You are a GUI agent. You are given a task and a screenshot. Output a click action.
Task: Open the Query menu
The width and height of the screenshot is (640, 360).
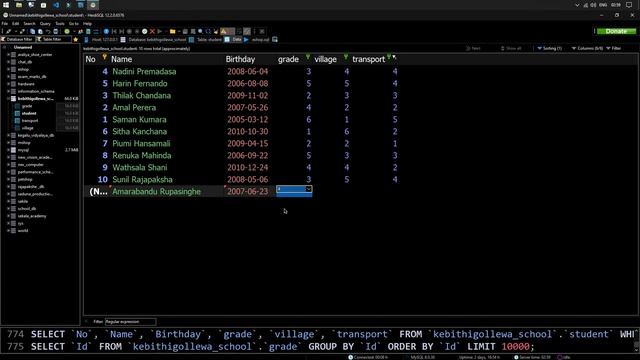click(45, 24)
